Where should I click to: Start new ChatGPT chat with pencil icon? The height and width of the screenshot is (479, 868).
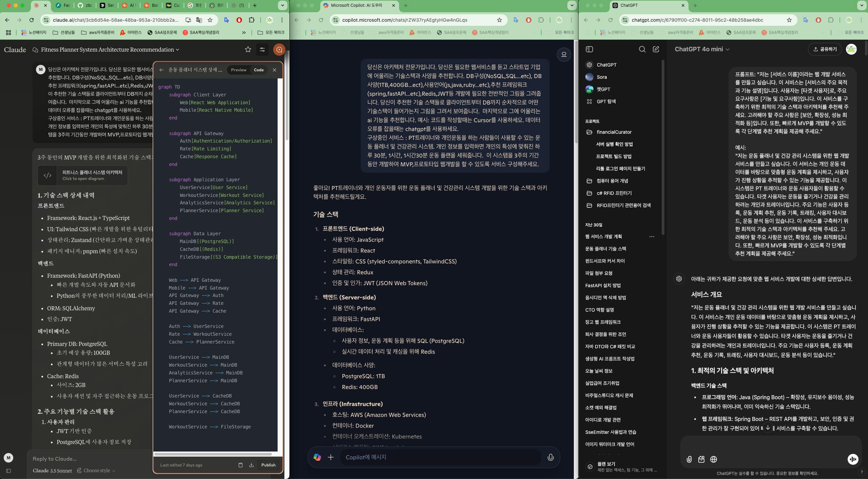point(656,49)
